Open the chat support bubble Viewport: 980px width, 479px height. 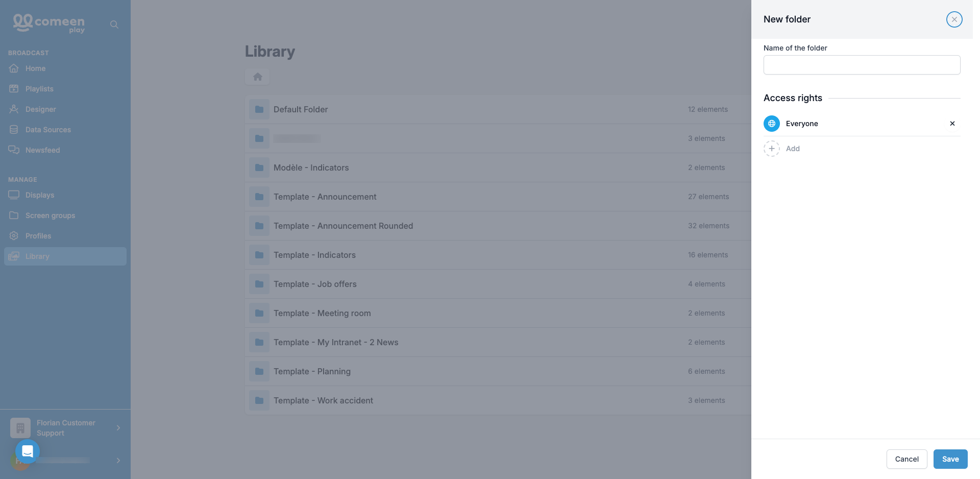tap(28, 451)
